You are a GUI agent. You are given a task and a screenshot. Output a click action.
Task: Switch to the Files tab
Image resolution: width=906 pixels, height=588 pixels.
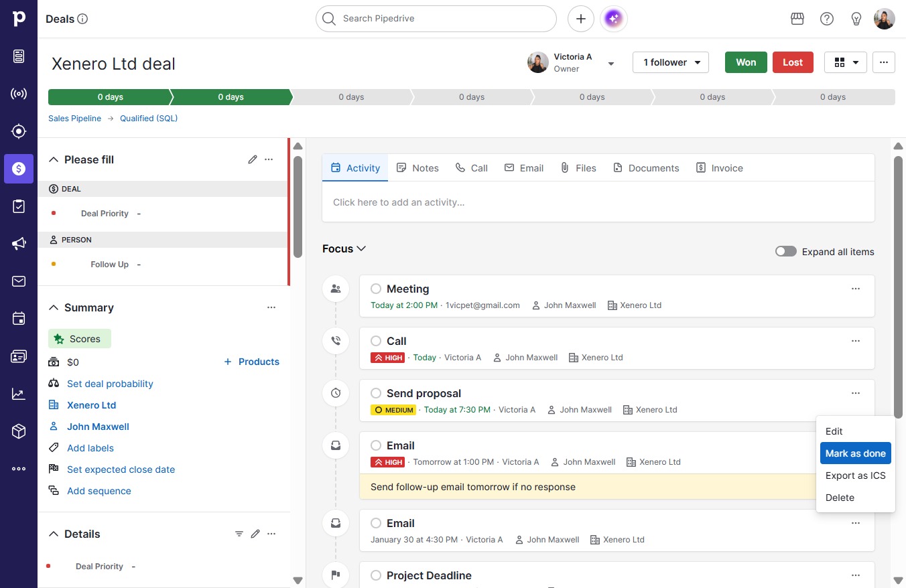[x=578, y=168]
